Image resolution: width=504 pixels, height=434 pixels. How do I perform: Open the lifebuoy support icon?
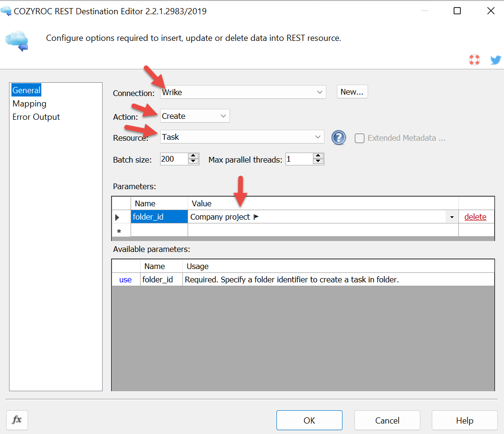click(x=474, y=59)
